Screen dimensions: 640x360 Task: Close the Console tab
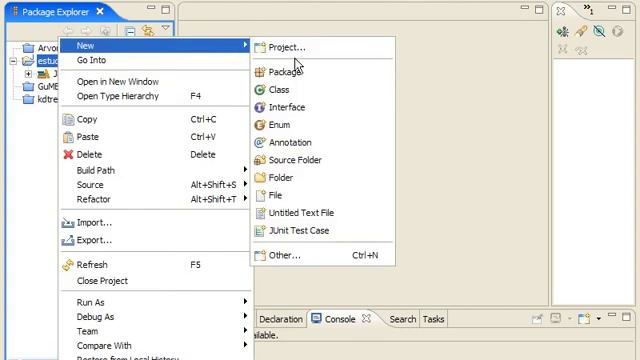click(367, 318)
